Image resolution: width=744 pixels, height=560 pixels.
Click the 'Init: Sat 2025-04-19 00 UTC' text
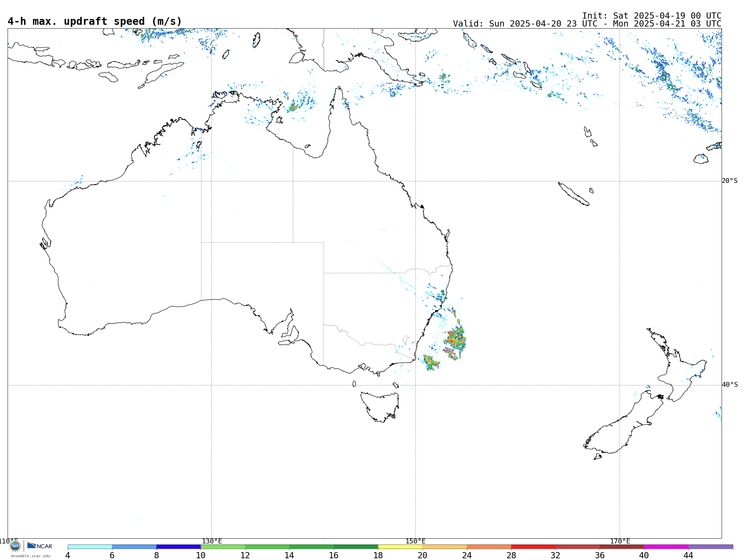click(x=652, y=16)
